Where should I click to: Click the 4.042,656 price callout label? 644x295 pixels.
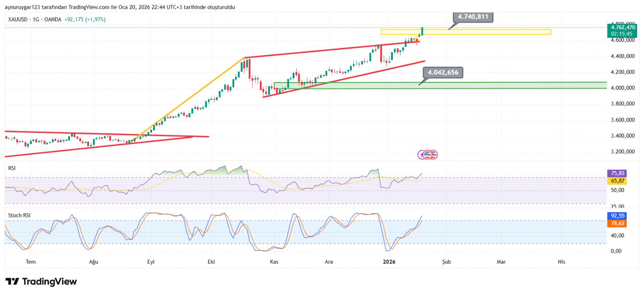[x=443, y=72]
